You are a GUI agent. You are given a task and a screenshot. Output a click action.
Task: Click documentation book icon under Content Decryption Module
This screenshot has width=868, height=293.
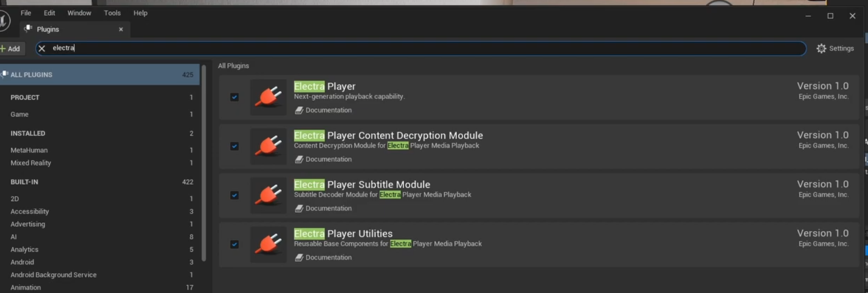point(299,159)
